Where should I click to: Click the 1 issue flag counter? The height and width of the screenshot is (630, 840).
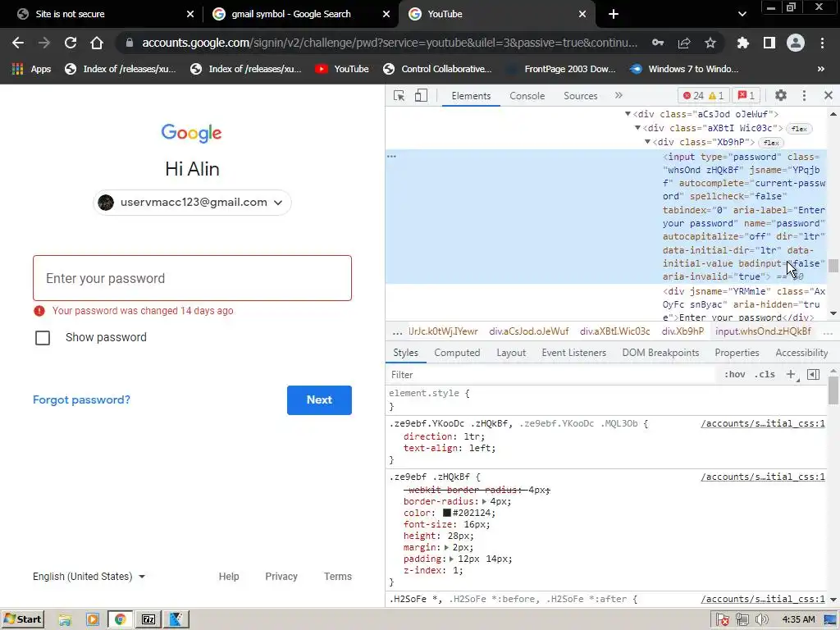click(x=746, y=96)
